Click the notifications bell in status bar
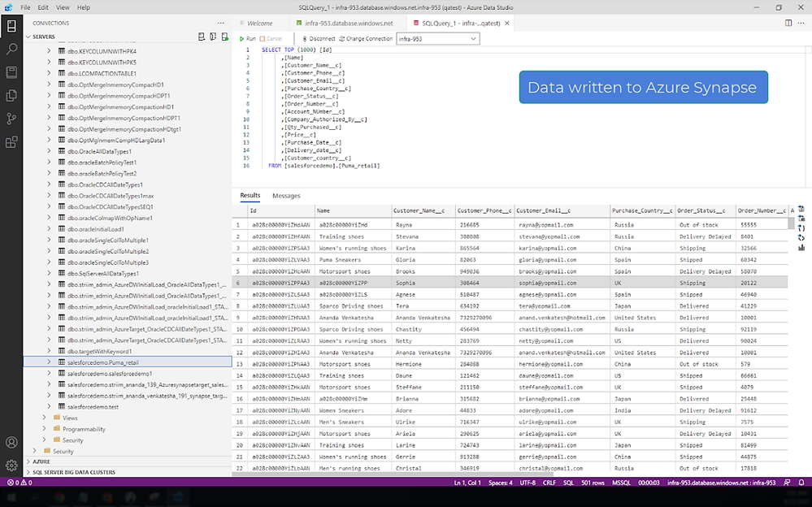The width and height of the screenshot is (812, 507). point(801,483)
